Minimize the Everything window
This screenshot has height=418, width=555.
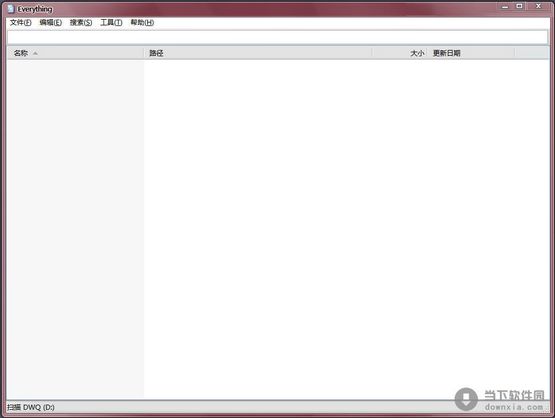coord(505,6)
